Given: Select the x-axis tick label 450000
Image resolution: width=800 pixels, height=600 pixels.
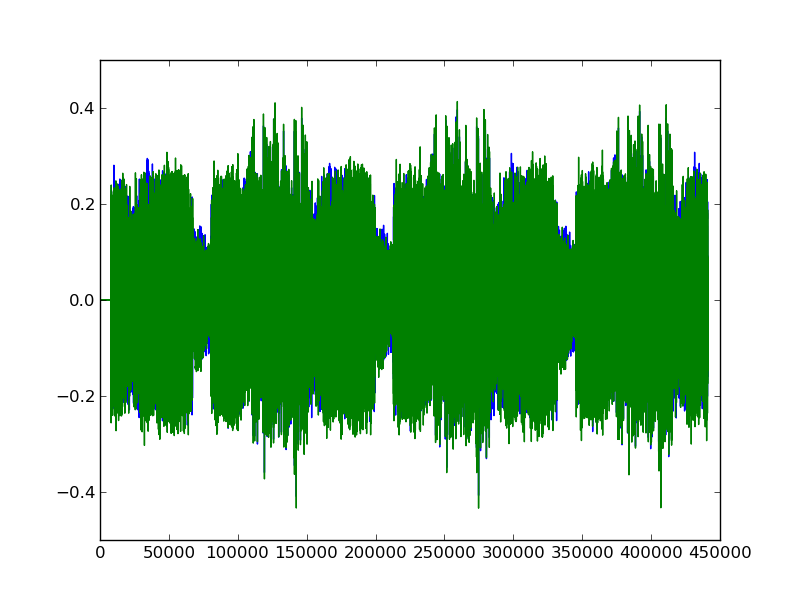Looking at the screenshot, I should 720,553.
